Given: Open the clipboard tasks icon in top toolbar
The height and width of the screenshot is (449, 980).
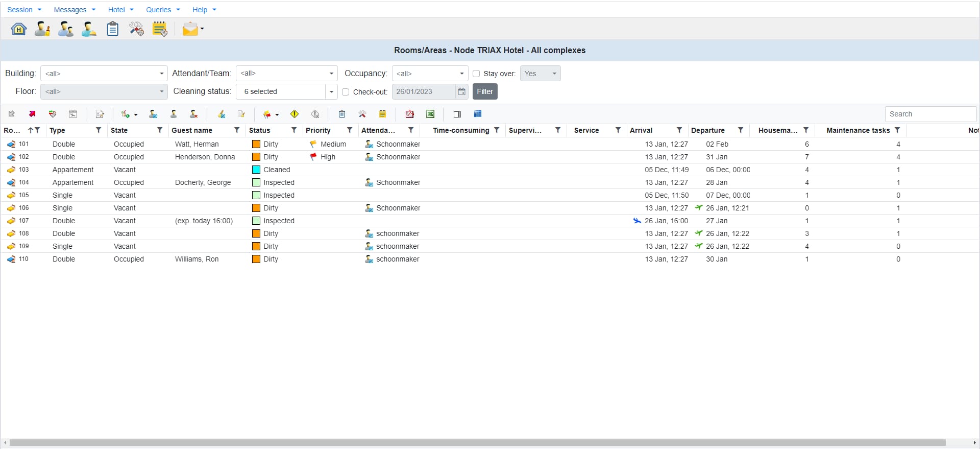Looking at the screenshot, I should pos(112,29).
